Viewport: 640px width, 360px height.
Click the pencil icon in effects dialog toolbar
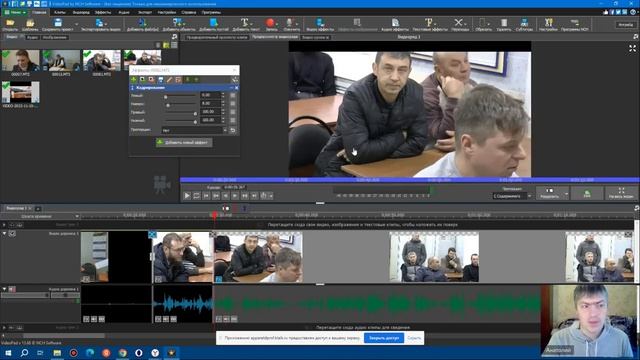[x=169, y=80]
